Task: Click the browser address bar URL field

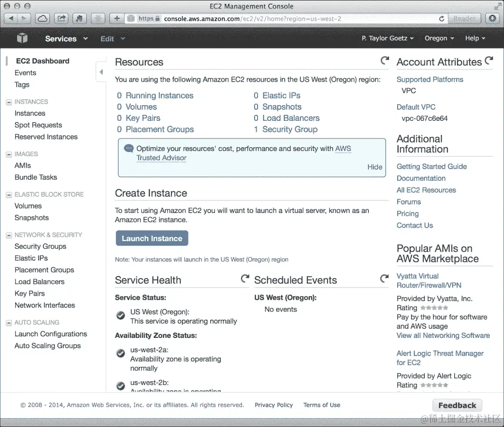Action: pyautogui.click(x=286, y=19)
